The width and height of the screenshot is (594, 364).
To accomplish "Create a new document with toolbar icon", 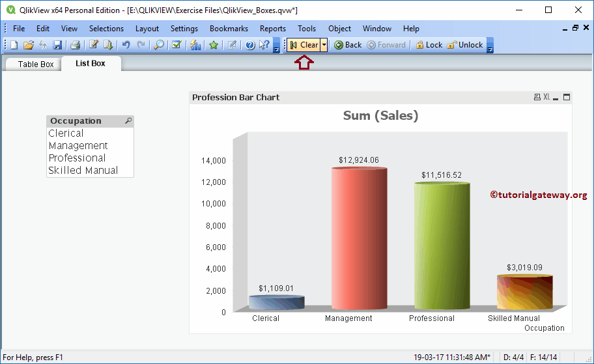I will (14, 45).
